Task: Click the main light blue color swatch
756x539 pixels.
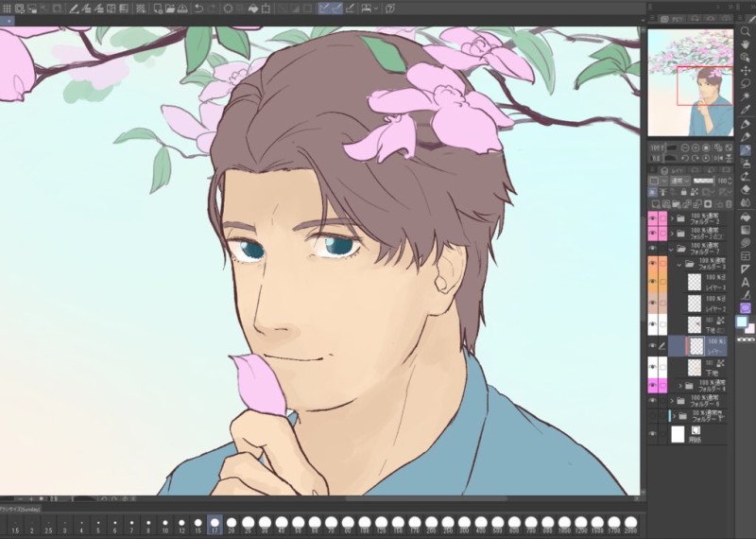Action: click(742, 322)
